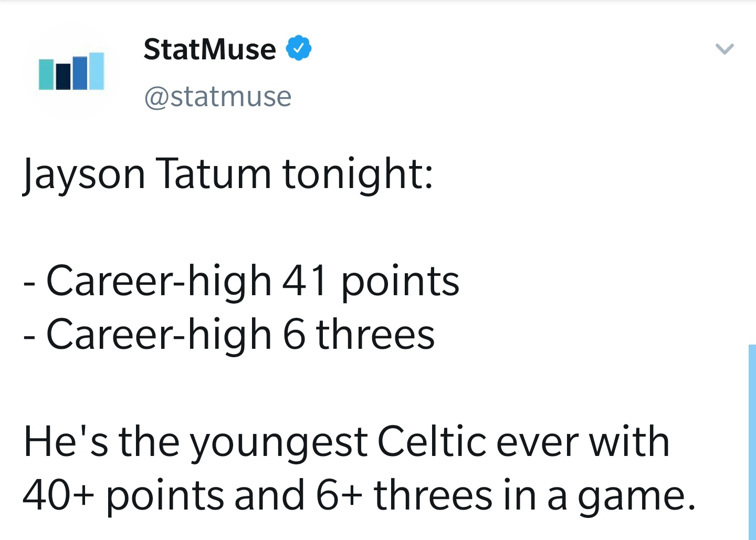Open the StatMuse display name link
The height and width of the screenshot is (540, 756).
click(209, 49)
